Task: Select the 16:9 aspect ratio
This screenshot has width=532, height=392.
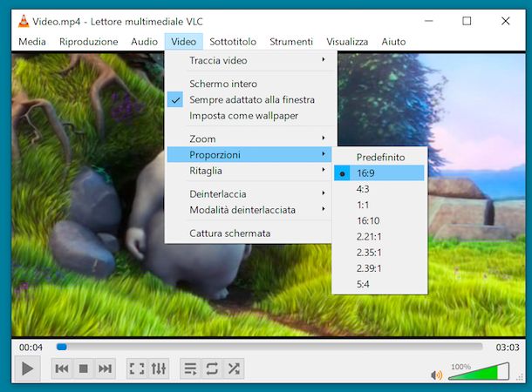Action: click(379, 173)
